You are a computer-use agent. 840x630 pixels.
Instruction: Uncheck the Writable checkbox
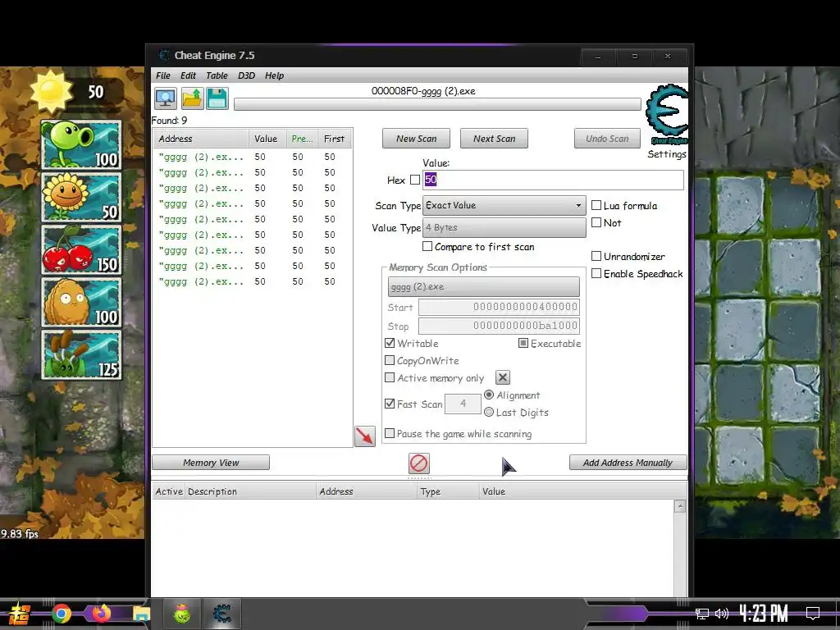tap(390, 343)
